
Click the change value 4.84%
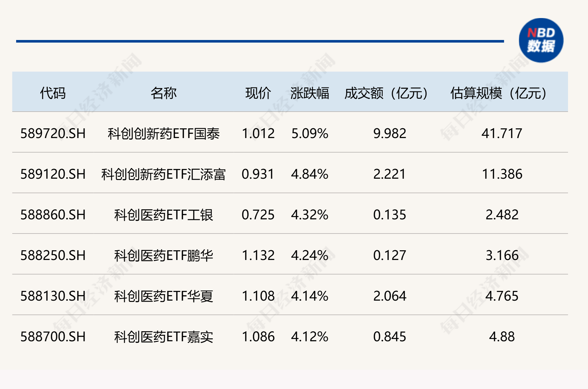tap(310, 174)
